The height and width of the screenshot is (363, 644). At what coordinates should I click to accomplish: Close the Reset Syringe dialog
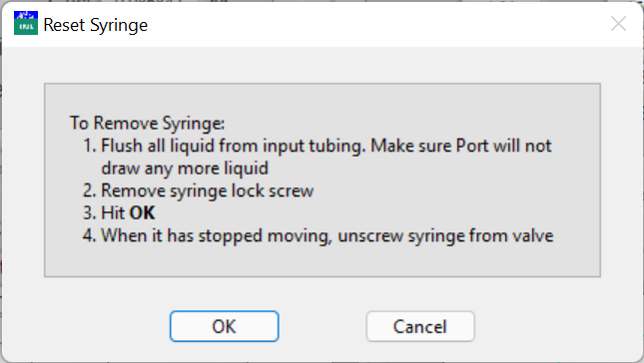(x=618, y=24)
